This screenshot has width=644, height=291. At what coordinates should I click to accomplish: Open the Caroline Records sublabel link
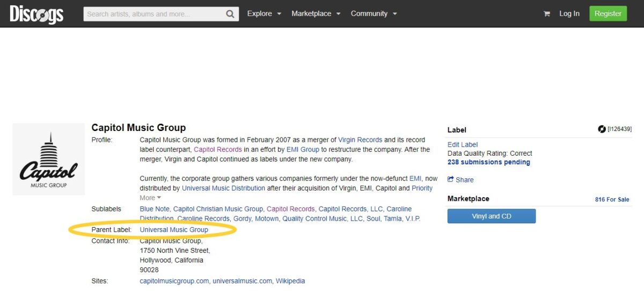pos(203,219)
